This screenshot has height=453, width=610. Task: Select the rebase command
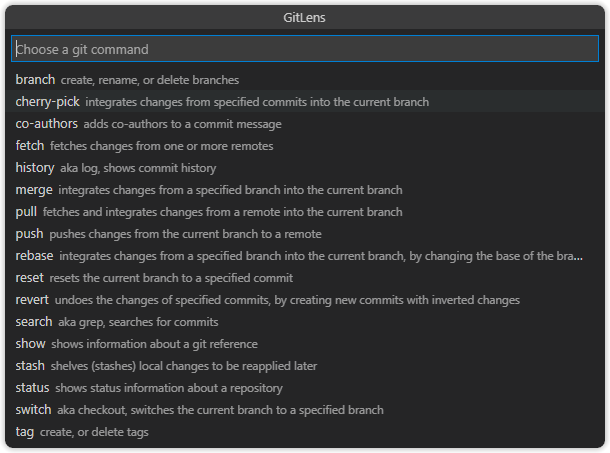coord(305,255)
